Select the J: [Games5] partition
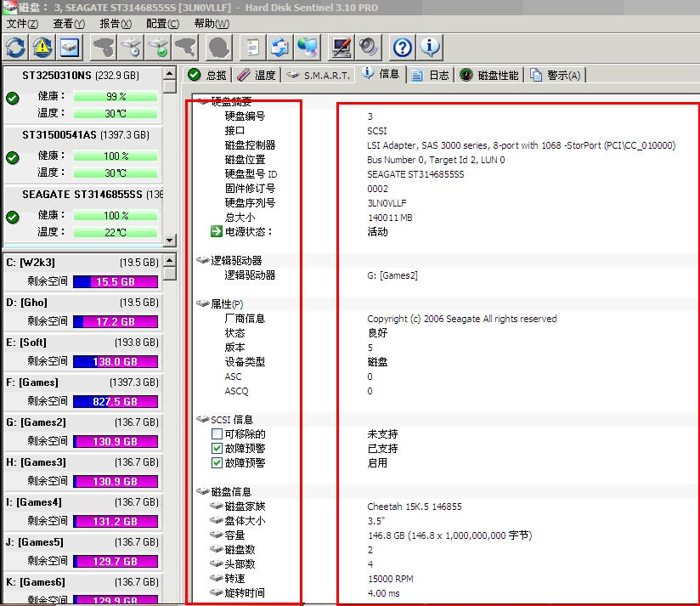700x606 pixels. pyautogui.click(x=83, y=552)
